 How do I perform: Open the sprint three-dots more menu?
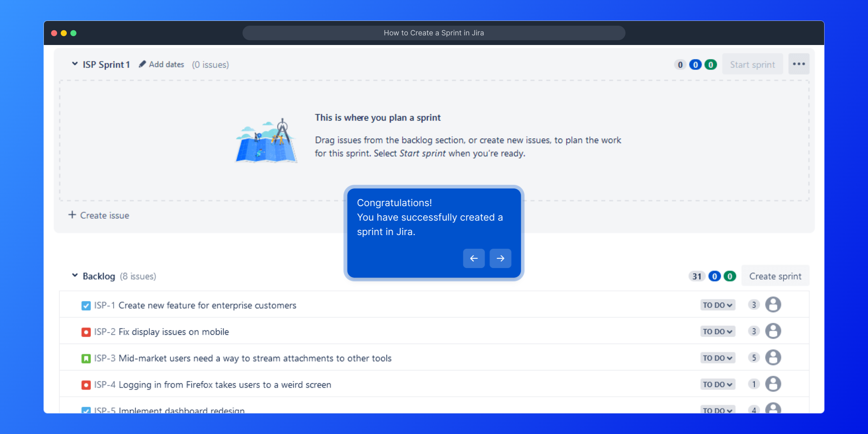click(x=798, y=64)
